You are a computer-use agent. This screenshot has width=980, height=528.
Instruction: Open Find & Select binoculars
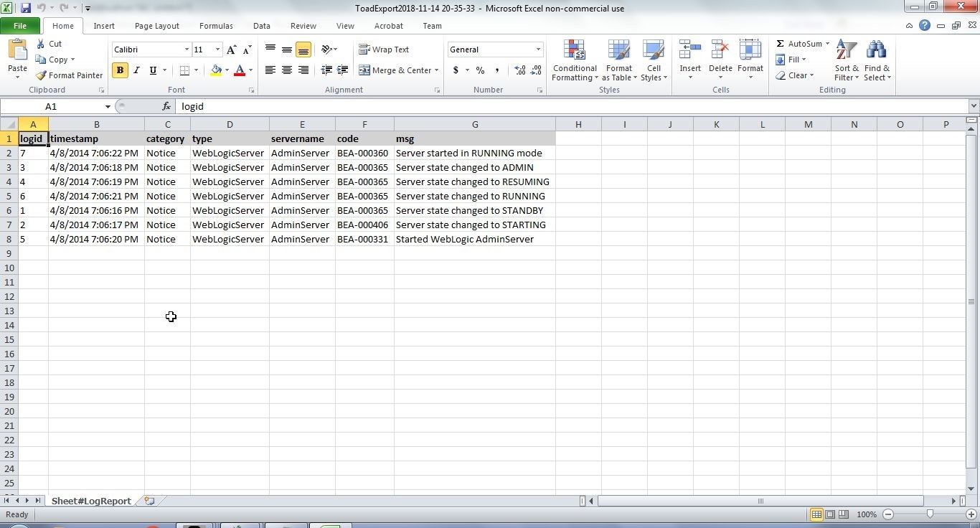coord(877,61)
